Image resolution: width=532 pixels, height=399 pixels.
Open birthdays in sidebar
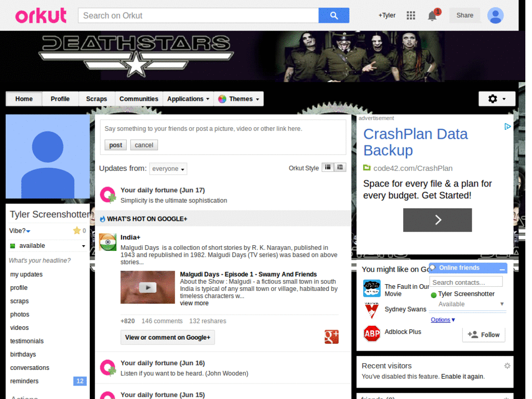point(23,354)
